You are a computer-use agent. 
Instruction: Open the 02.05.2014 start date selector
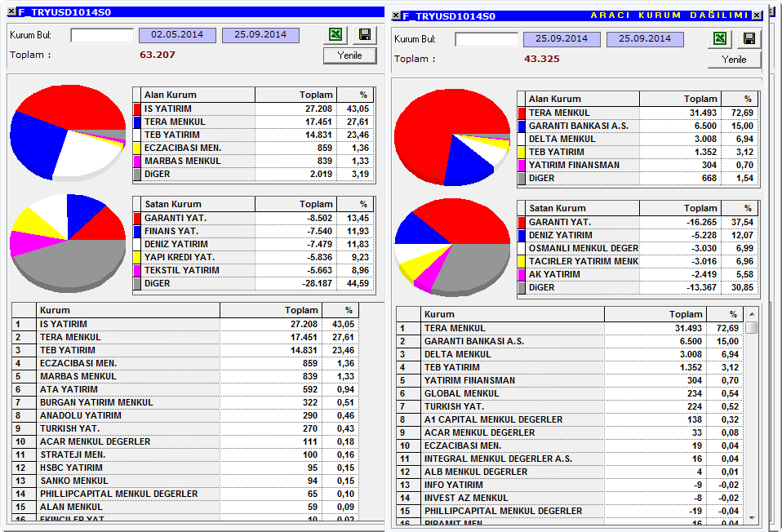(x=177, y=35)
